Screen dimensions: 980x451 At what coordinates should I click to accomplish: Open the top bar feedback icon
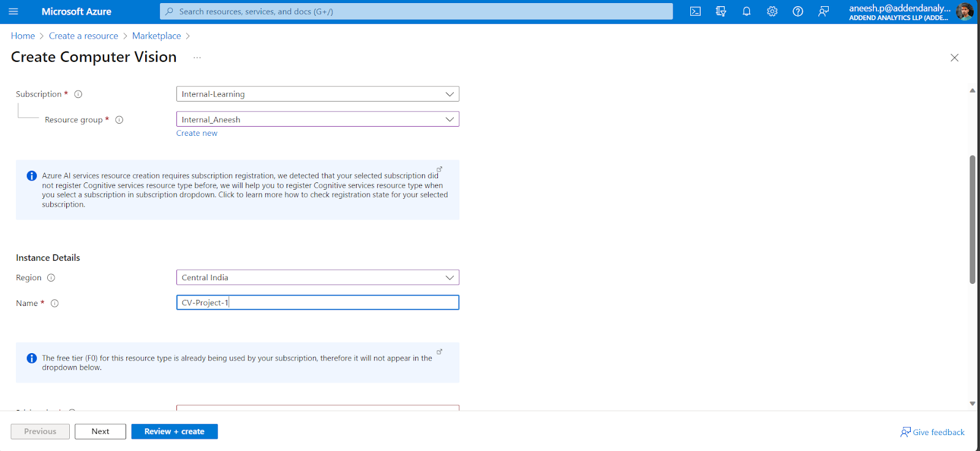pos(824,12)
